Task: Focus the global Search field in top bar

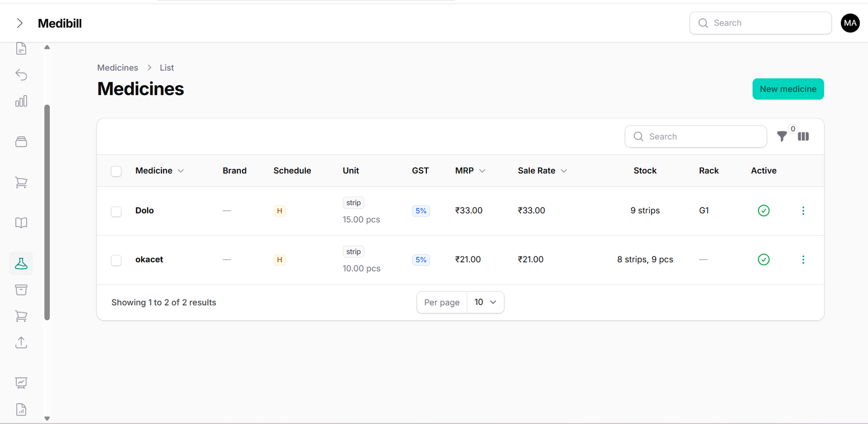Action: click(x=760, y=23)
